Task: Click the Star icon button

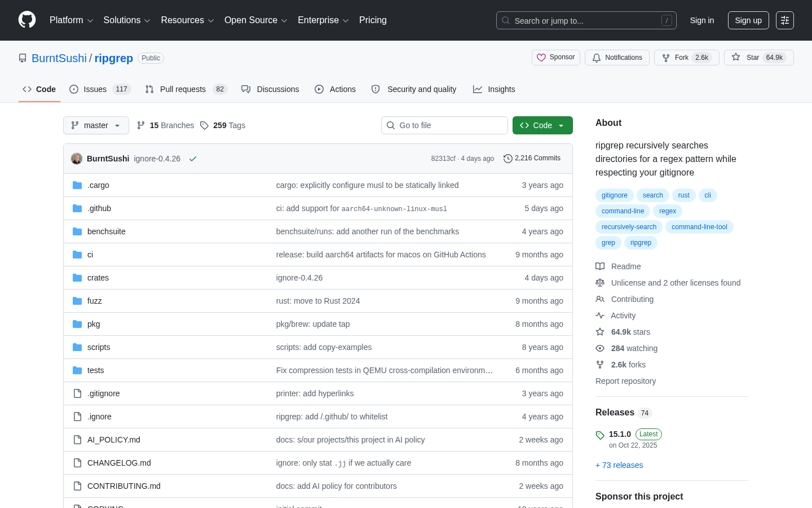Action: 736,57
